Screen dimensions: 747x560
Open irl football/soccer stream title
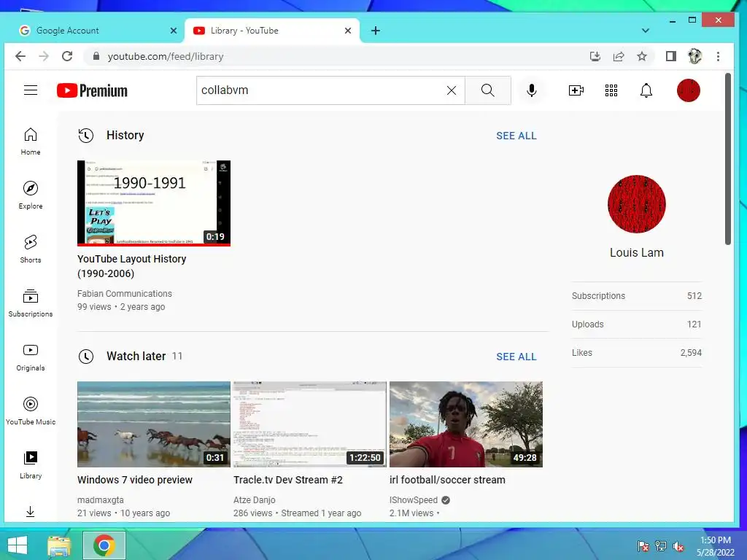[447, 480]
